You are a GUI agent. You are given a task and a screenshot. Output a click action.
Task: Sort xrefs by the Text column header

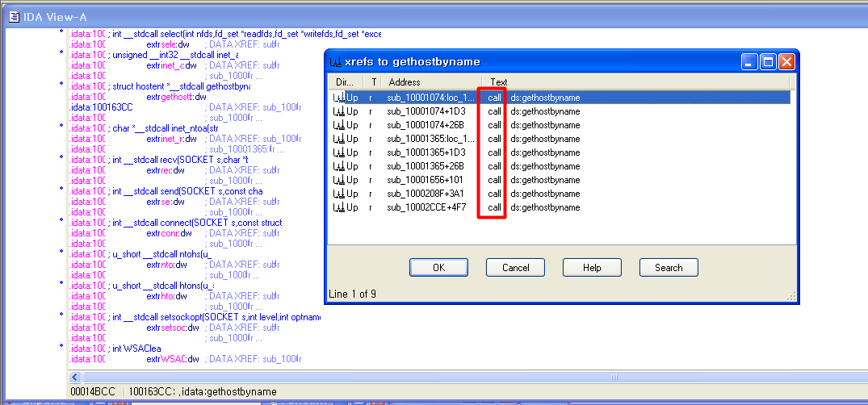(x=636, y=81)
